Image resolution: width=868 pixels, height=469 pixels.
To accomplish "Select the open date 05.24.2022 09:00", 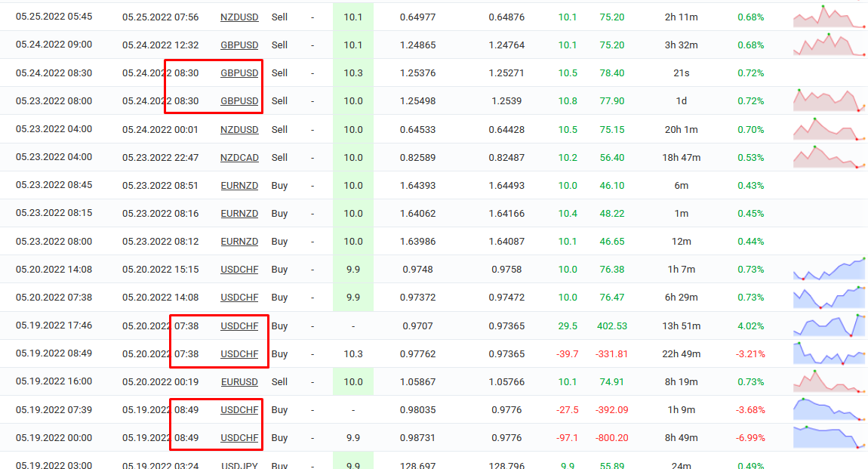I will (54, 45).
